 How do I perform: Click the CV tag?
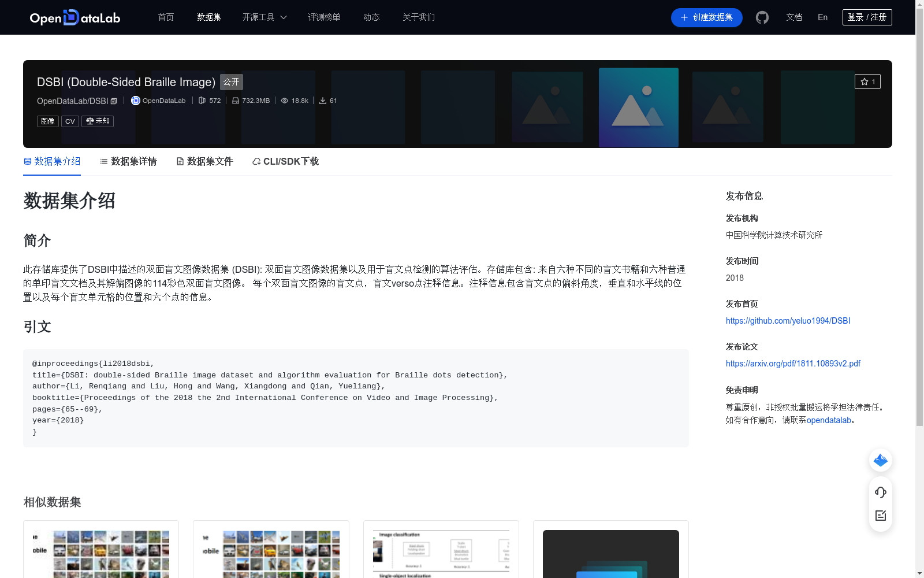pos(70,121)
